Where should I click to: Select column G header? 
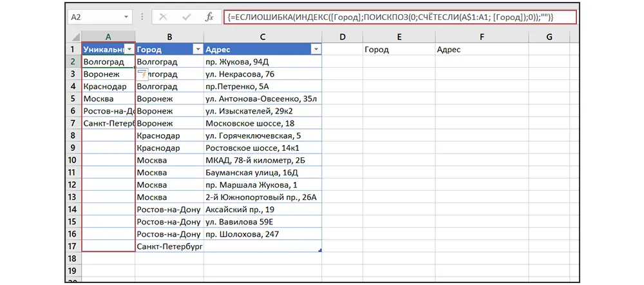(x=549, y=37)
